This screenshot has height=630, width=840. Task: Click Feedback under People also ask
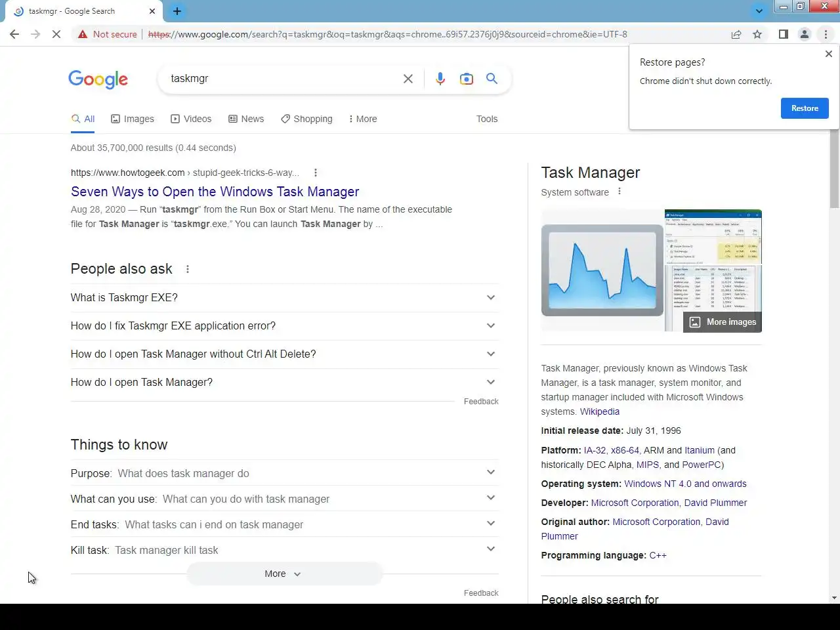point(481,402)
